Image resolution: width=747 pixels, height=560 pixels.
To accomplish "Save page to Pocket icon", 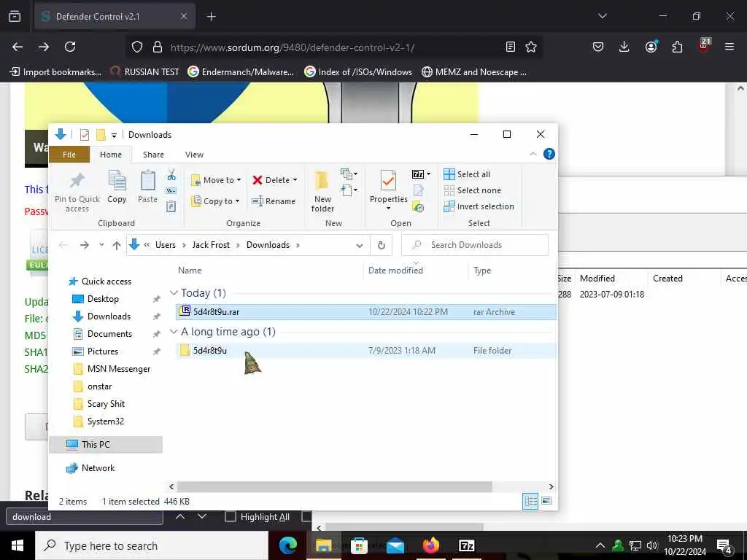I will tap(598, 47).
